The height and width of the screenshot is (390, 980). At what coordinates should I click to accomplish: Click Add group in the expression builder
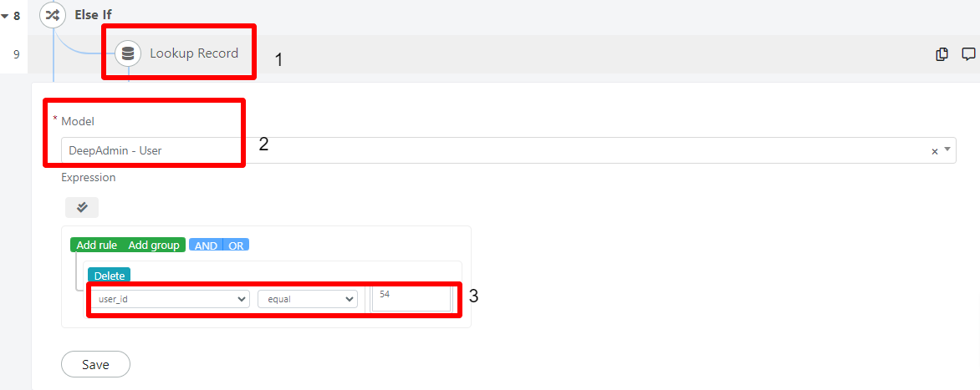pyautogui.click(x=154, y=246)
